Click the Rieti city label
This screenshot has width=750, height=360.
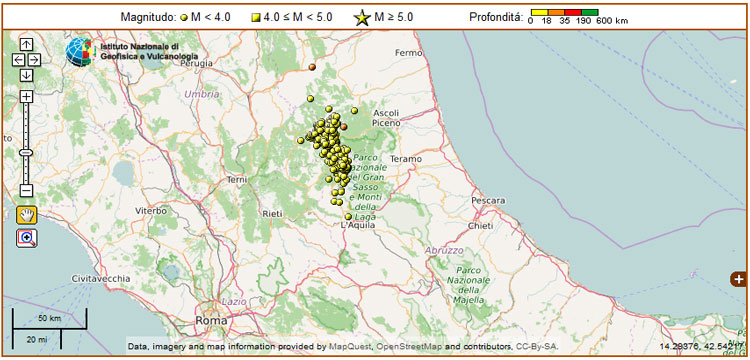(273, 214)
